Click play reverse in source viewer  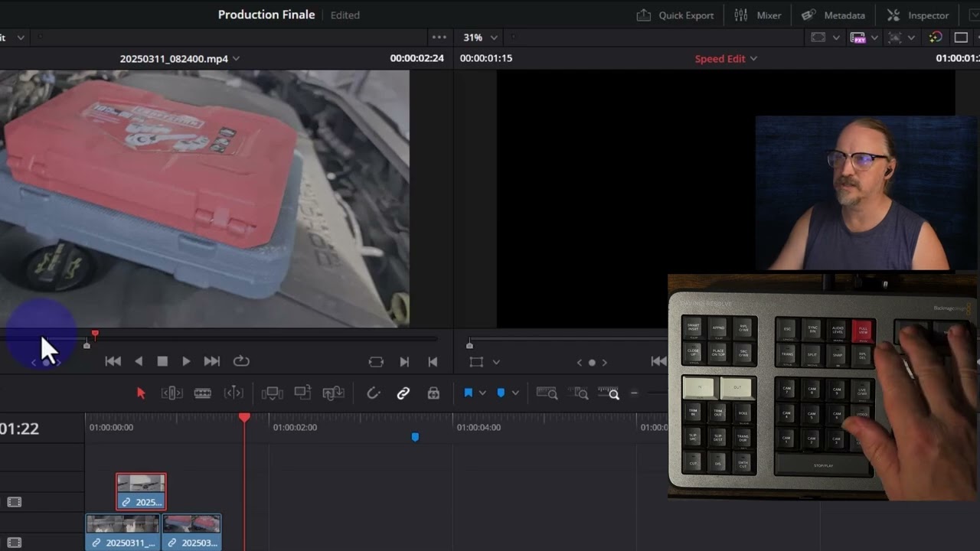coord(139,361)
